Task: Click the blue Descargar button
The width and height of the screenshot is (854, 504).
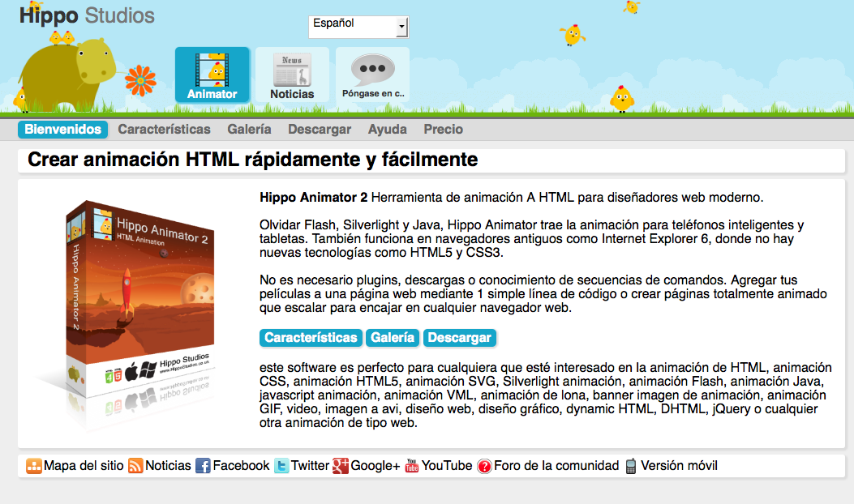Action: tap(460, 338)
